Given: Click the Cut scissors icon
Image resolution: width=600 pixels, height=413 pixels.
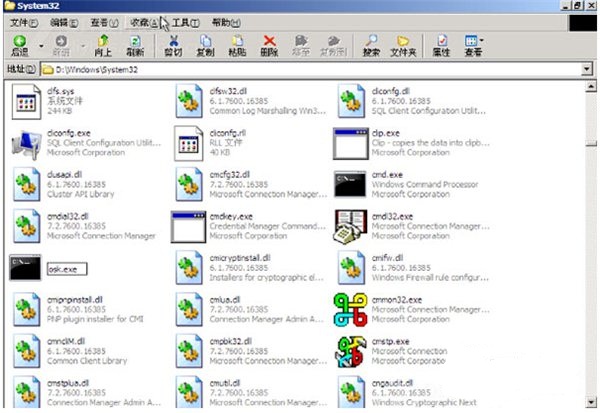Looking at the screenshot, I should point(173,41).
